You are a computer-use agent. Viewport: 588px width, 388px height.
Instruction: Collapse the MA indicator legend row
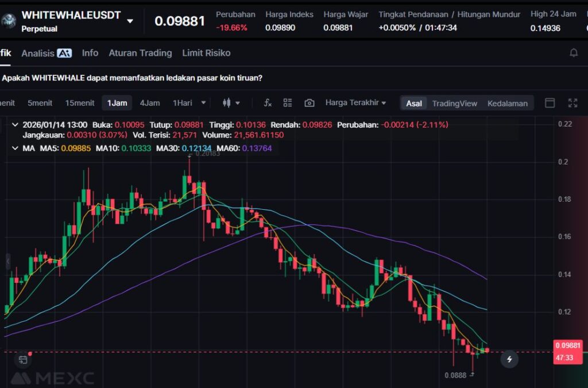coord(15,148)
